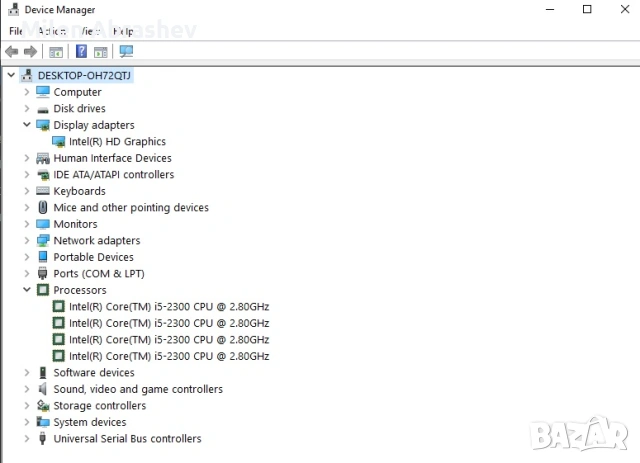Click the Universal Serial Bus controllers icon

(x=43, y=439)
